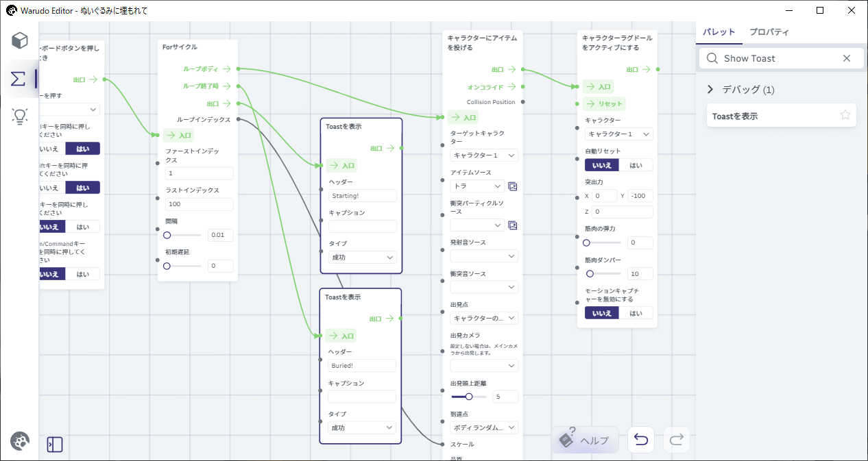This screenshot has height=461, width=868.
Task: Choose はい in the toggle above the Commandキー row
Action: 83,227
